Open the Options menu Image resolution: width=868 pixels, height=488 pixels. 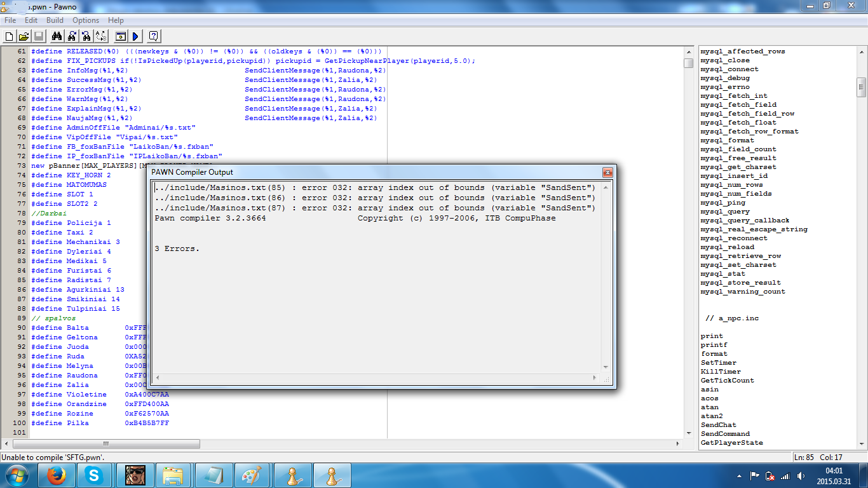[86, 20]
